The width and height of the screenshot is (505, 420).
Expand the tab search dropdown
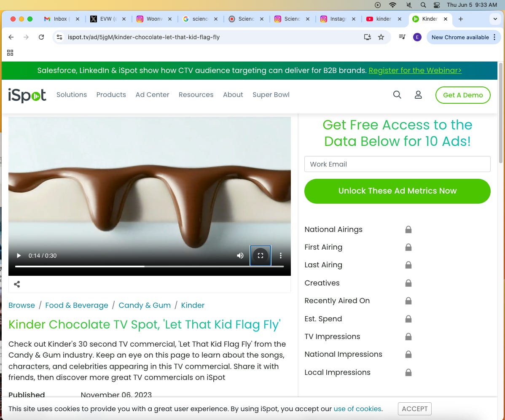click(x=495, y=19)
